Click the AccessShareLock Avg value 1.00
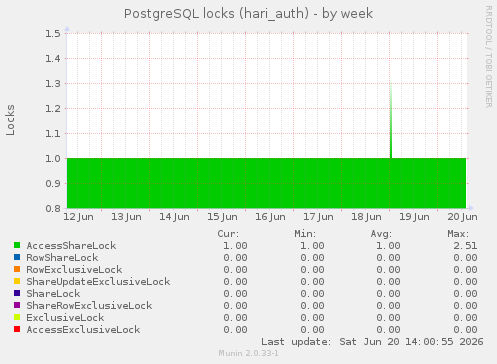Image resolution: width=497 pixels, height=364 pixels. pyautogui.click(x=388, y=246)
